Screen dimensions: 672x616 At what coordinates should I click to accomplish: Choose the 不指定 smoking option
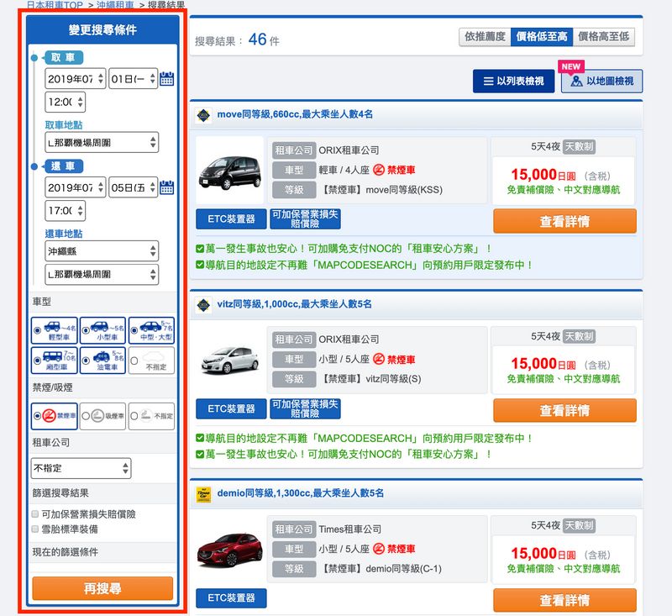point(152,416)
